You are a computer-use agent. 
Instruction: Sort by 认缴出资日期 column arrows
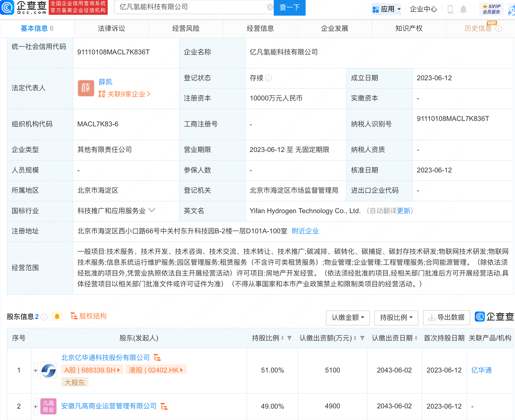(416, 338)
